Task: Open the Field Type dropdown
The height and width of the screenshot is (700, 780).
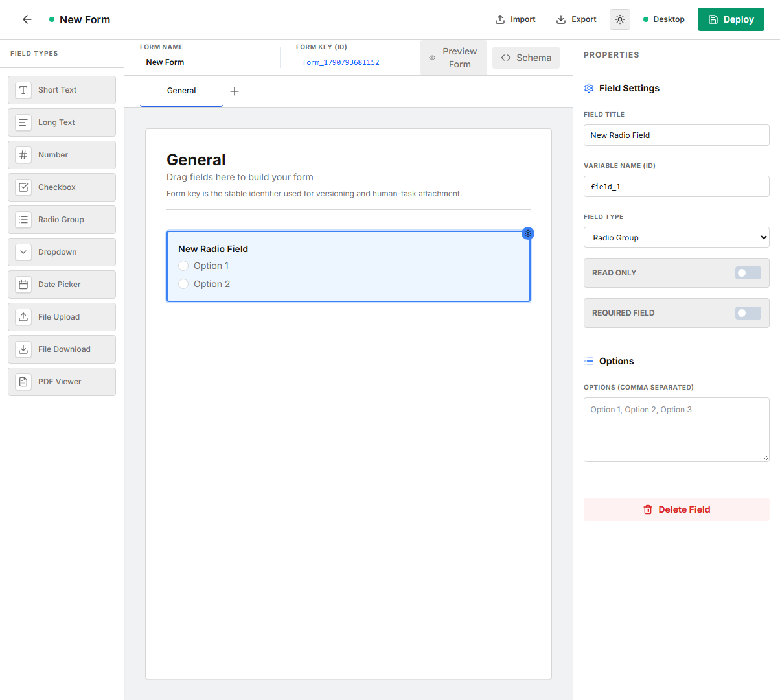Action: click(x=676, y=237)
